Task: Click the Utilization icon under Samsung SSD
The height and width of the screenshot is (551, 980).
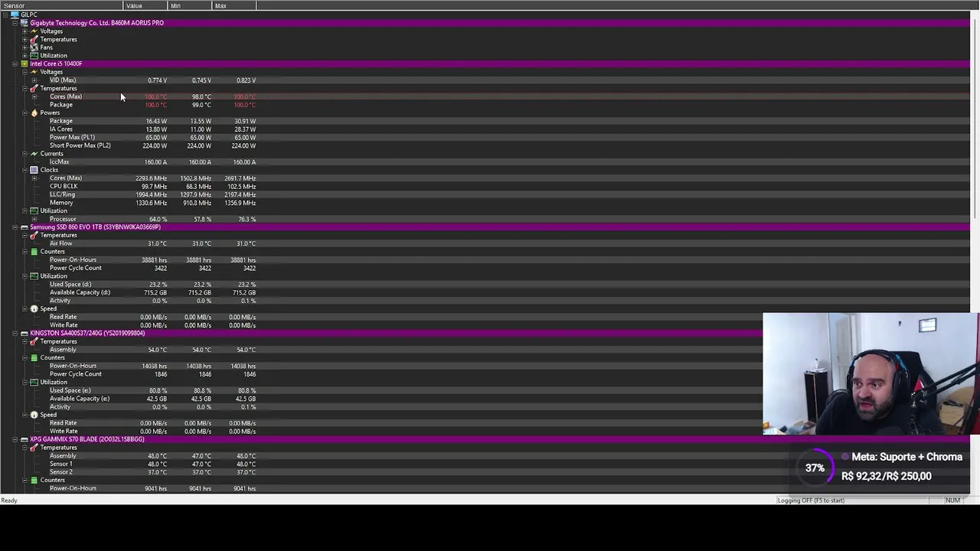Action: point(34,276)
